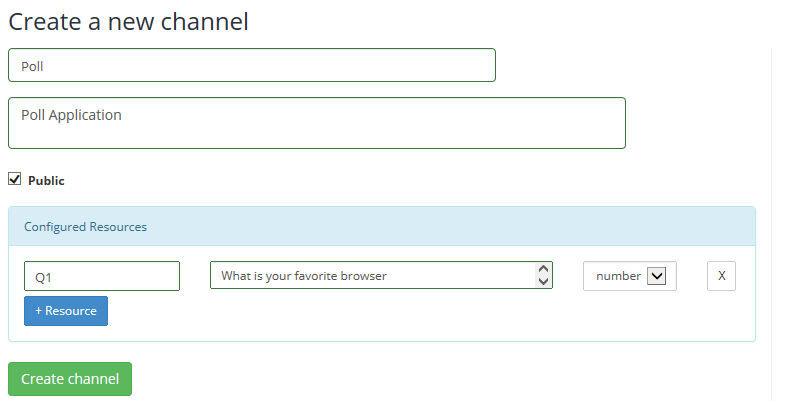789x401 pixels.
Task: Click the word number in type selector
Action: [x=618, y=276]
